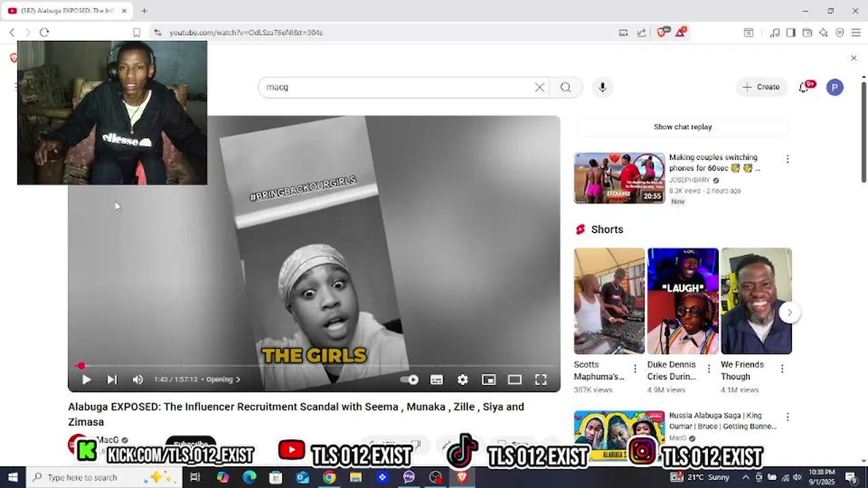Select the 'Alabuga EXPOSED' video title text
Screen dimensions: 868x488
pyautogui.click(x=296, y=414)
